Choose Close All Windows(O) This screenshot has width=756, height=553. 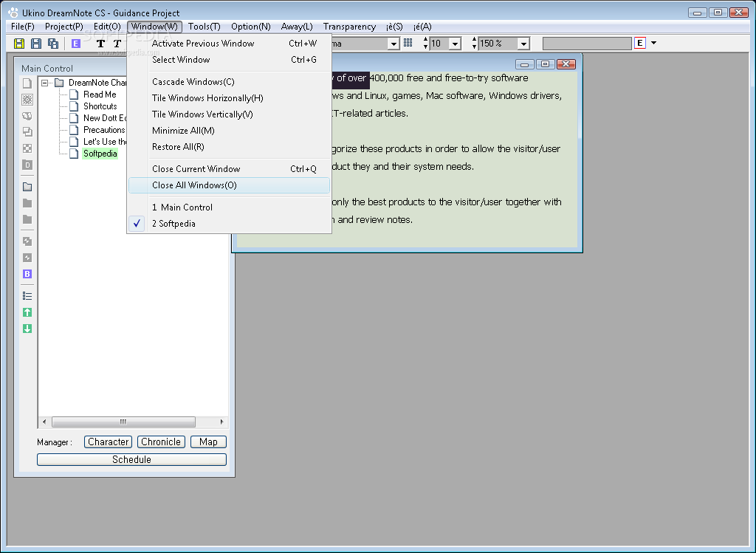[x=230, y=185]
